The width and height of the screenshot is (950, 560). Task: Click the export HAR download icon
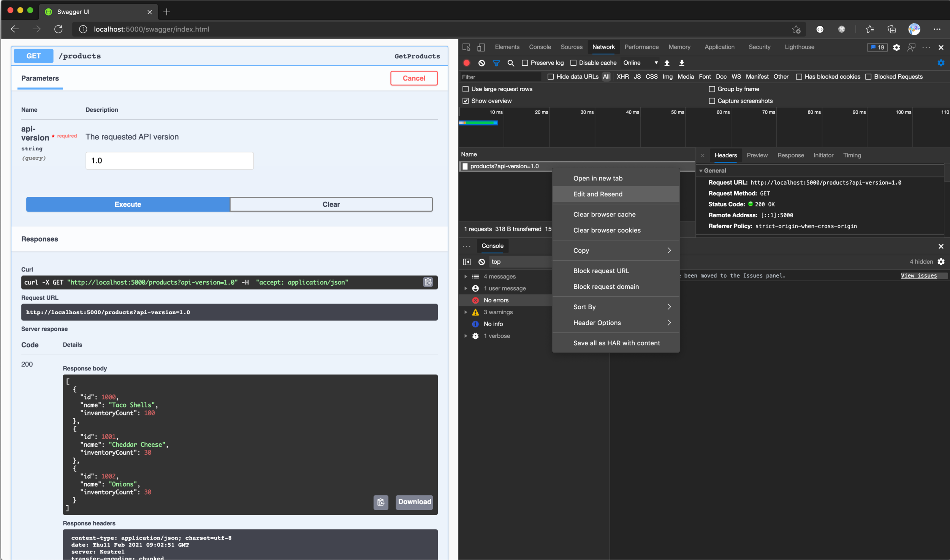click(x=682, y=63)
